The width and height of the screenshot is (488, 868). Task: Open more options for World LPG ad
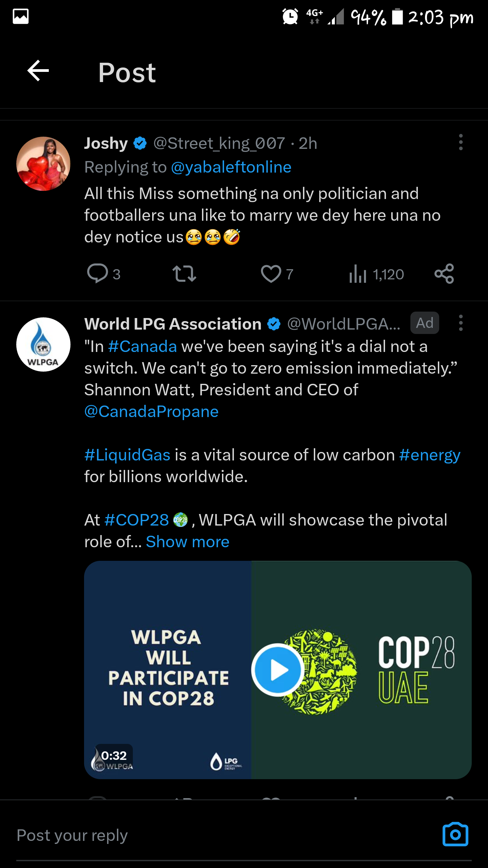click(461, 323)
